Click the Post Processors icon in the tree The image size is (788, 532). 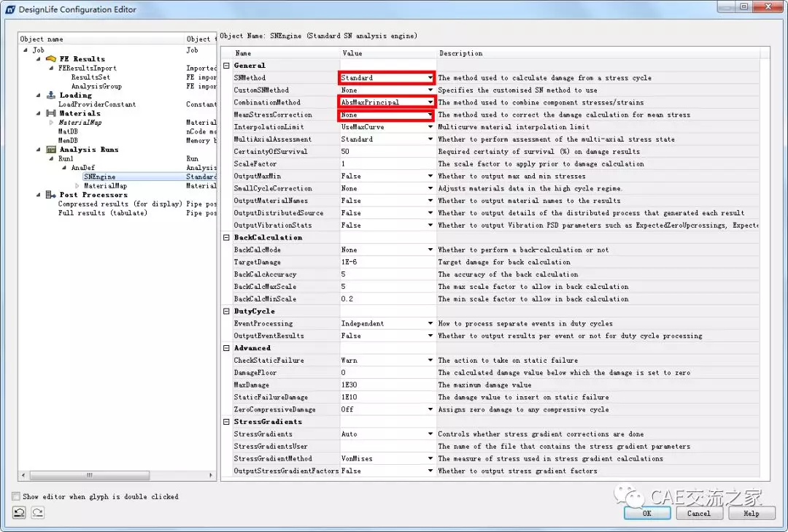pyautogui.click(x=51, y=195)
